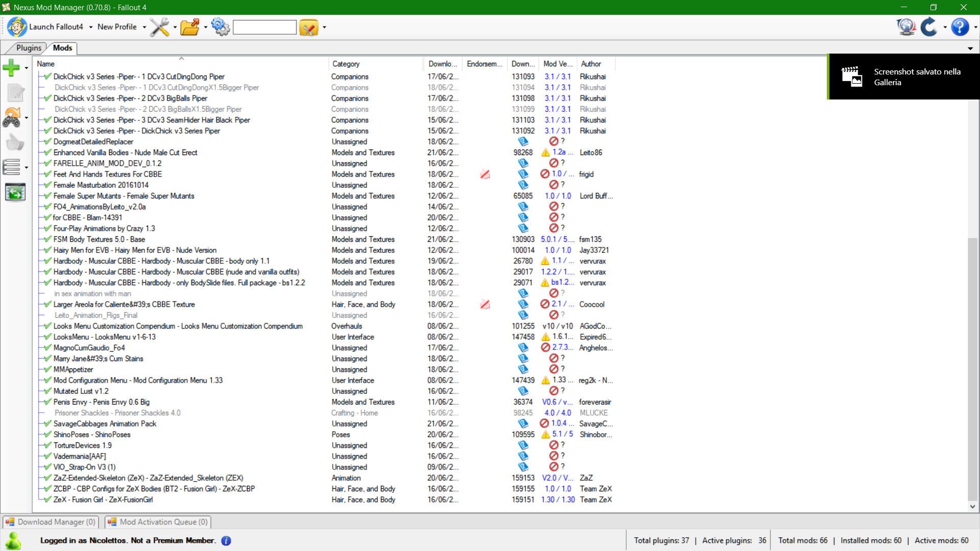Image resolution: width=980 pixels, height=551 pixels.
Task: Click the warning icon in Mod Configuration Menu row
Action: tap(546, 380)
